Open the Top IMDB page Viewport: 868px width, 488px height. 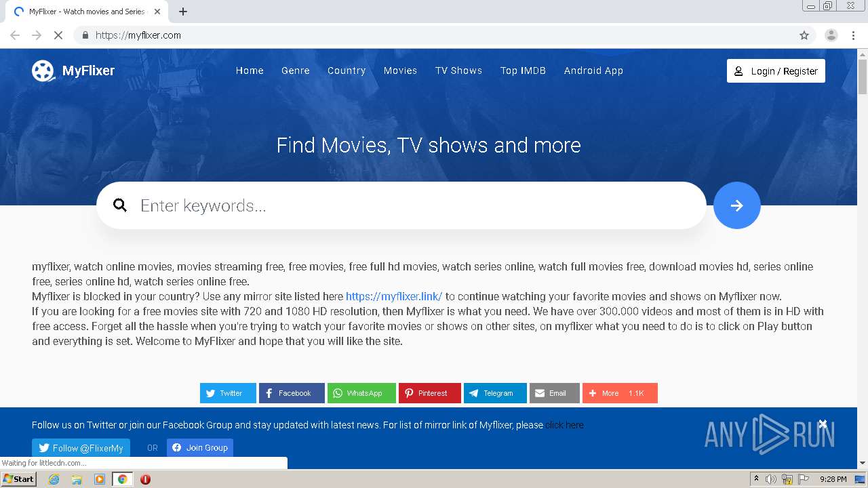(523, 70)
